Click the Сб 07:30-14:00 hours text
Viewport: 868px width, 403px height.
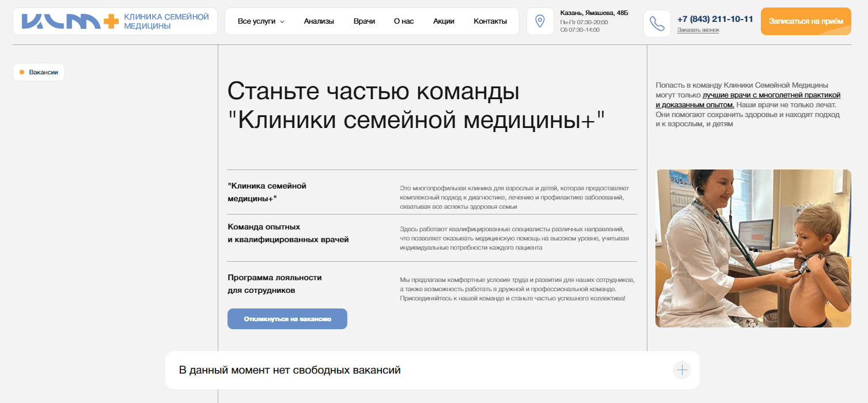pyautogui.click(x=580, y=29)
